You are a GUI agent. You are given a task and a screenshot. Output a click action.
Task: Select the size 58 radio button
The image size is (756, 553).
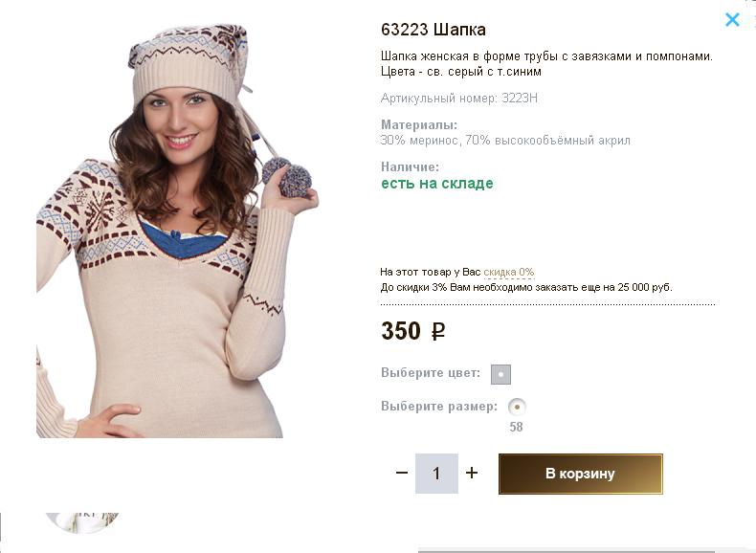point(517,407)
